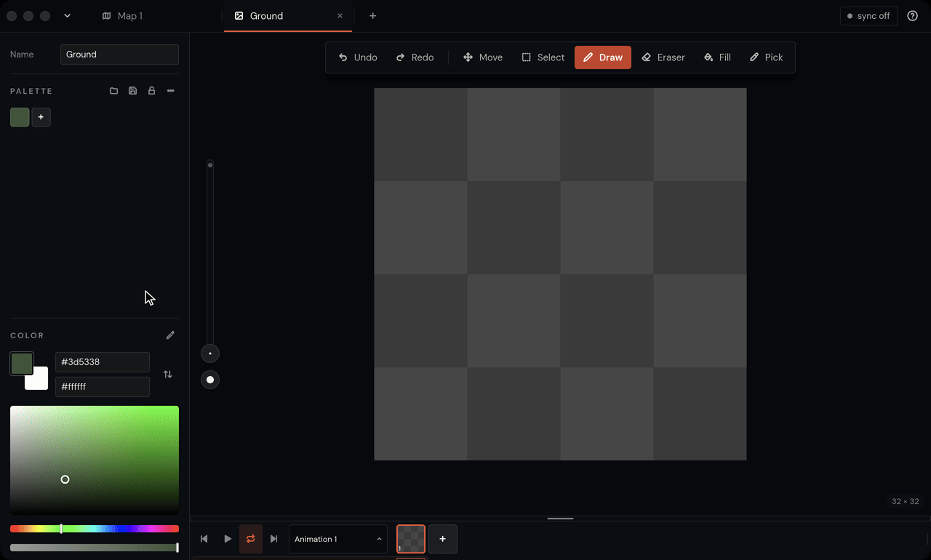Pick the color picker tool
This screenshot has width=931, height=560.
(766, 57)
